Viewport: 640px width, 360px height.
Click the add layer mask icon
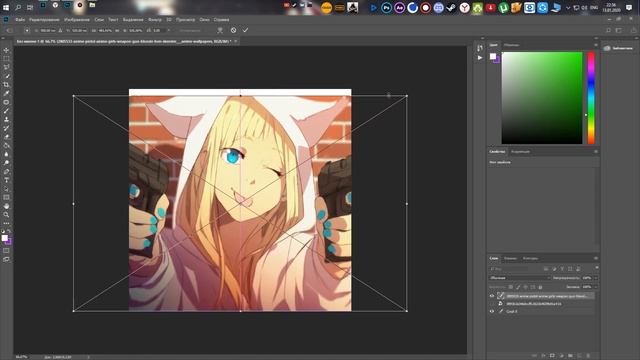(552, 356)
